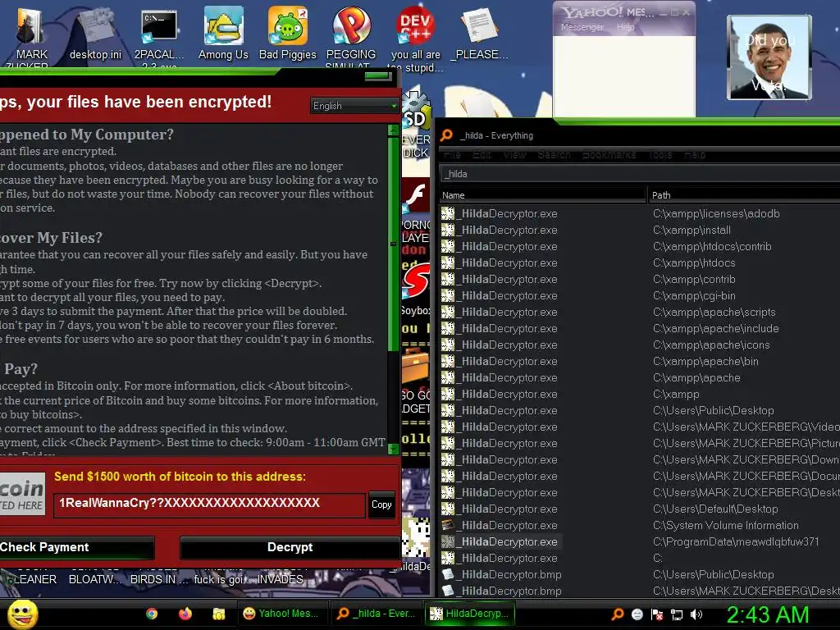Viewport: 840px width, 630px height.
Task: Click the Flash Player desktop icon behind the windows
Action: point(416,195)
